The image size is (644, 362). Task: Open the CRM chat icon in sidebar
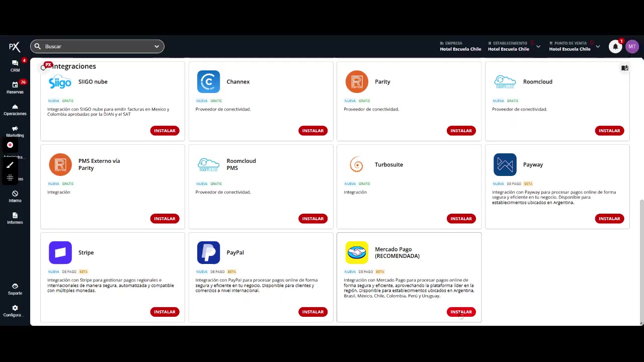click(15, 63)
